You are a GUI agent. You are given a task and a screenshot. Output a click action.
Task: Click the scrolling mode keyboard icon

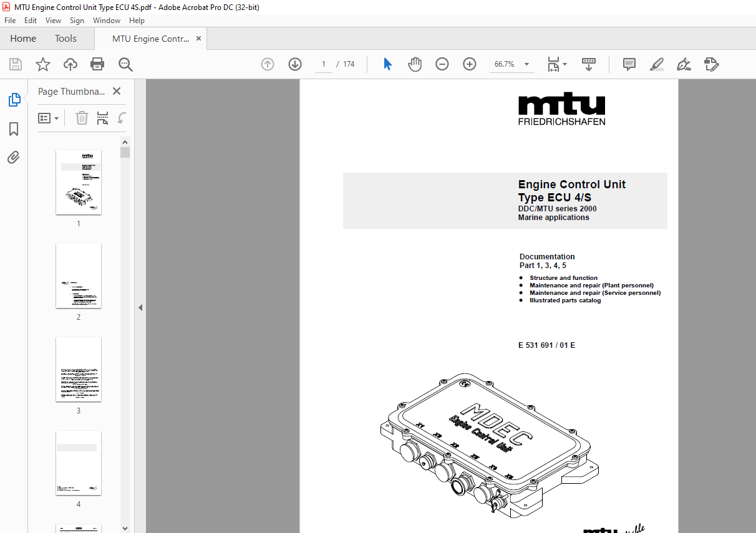[x=589, y=64]
